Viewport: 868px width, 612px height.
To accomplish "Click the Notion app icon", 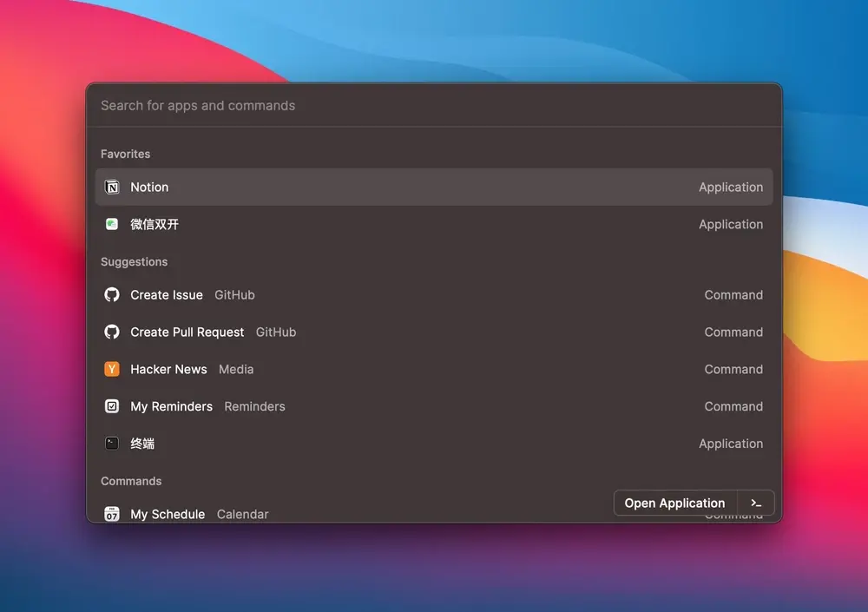I will coord(111,187).
